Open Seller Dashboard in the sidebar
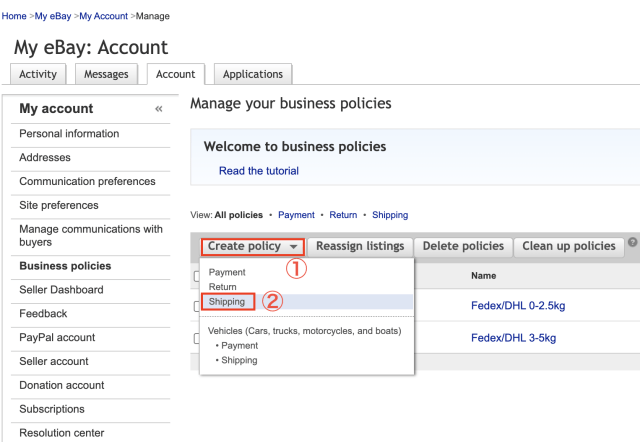Image resolution: width=640 pixels, height=442 pixels. click(x=61, y=290)
